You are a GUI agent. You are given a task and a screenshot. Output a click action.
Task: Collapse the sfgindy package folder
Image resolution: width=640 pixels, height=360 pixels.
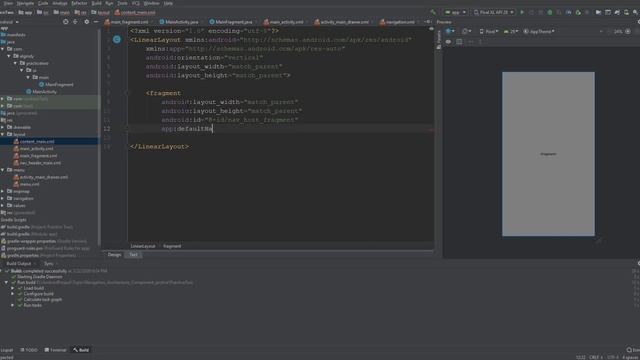[9, 56]
